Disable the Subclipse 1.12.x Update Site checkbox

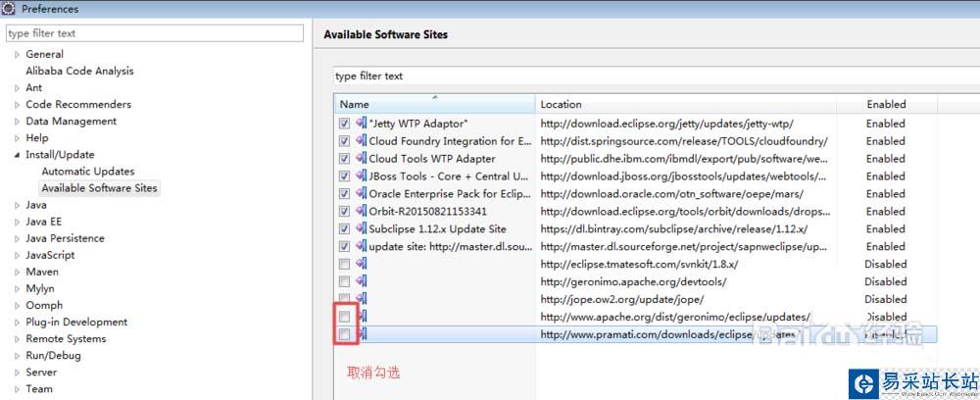(344, 229)
